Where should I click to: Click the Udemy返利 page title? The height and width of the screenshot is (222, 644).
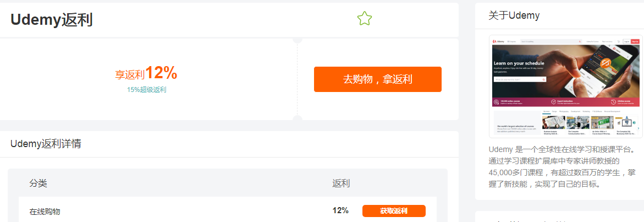52,20
